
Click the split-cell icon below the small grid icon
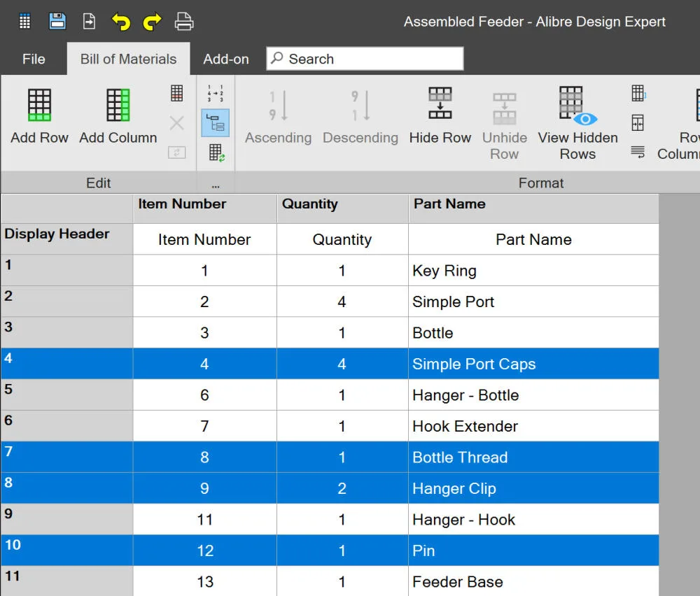click(638, 122)
